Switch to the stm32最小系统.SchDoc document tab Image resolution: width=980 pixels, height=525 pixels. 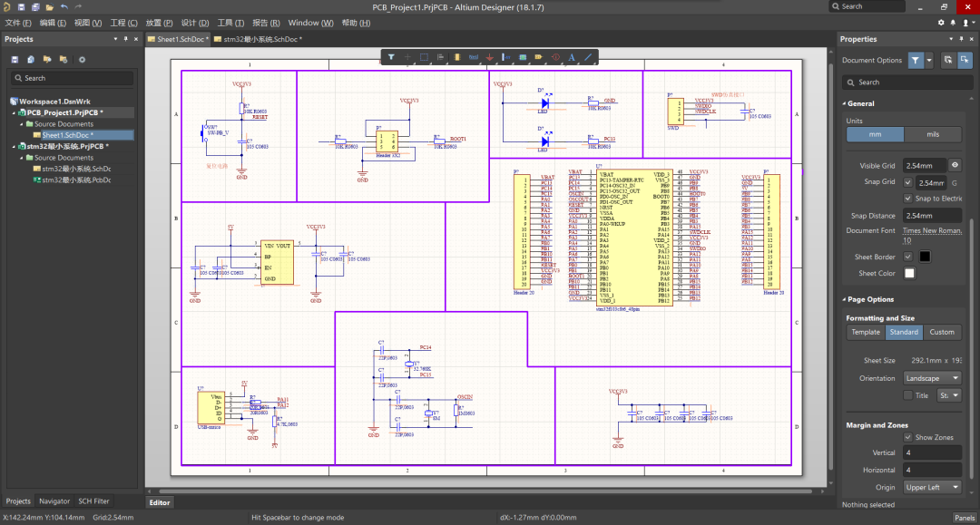tap(258, 39)
